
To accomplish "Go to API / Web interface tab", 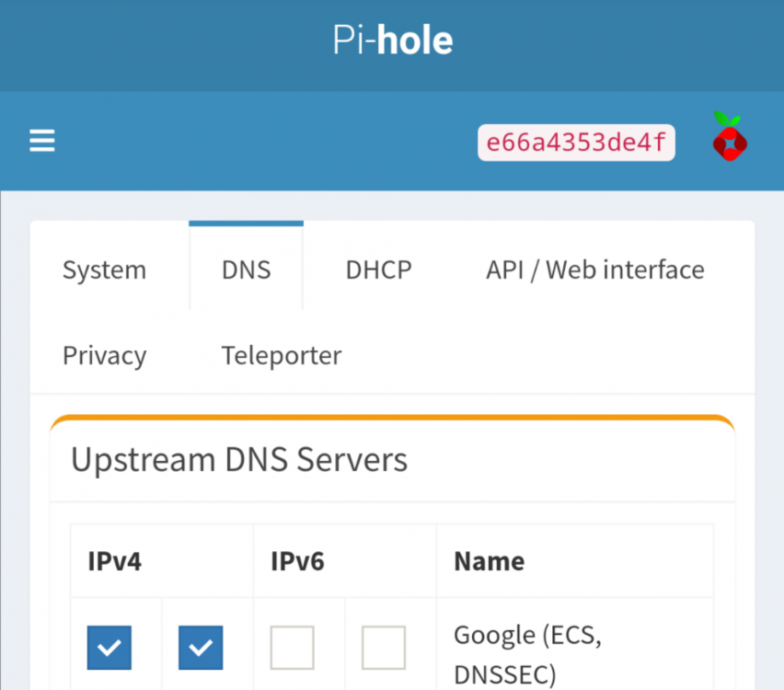I will pos(595,270).
